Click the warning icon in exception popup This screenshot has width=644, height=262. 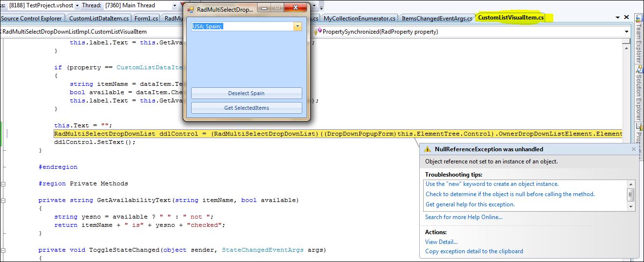tap(428, 149)
